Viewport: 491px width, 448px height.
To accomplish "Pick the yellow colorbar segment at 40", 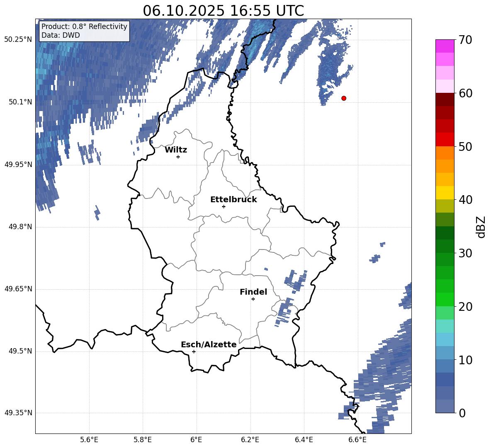I will (x=445, y=193).
